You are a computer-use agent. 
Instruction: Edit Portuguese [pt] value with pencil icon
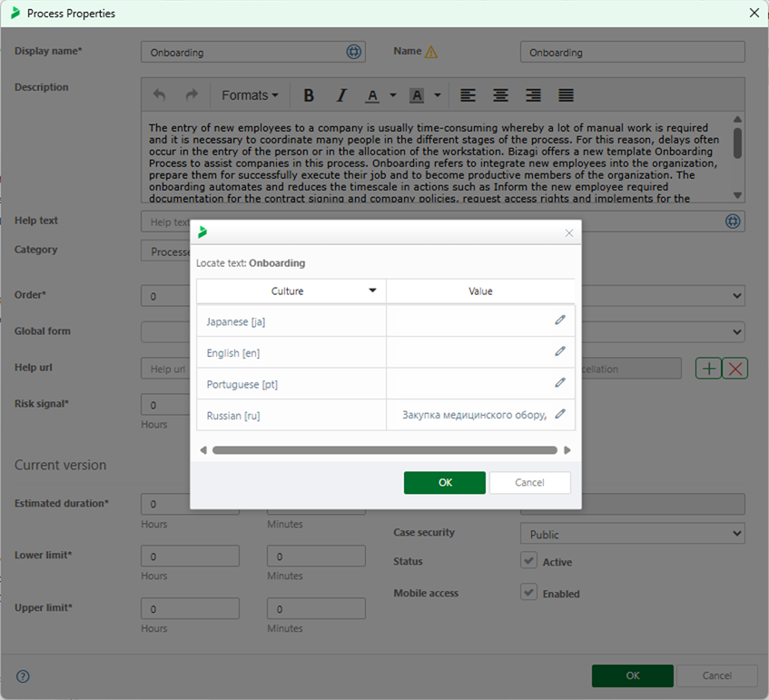(x=560, y=383)
